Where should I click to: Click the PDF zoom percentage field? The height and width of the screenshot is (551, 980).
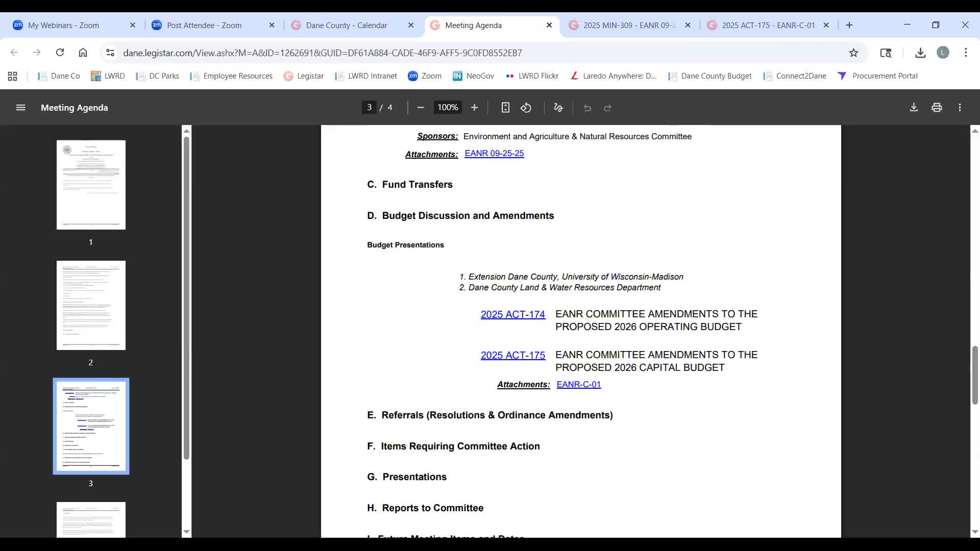(448, 108)
